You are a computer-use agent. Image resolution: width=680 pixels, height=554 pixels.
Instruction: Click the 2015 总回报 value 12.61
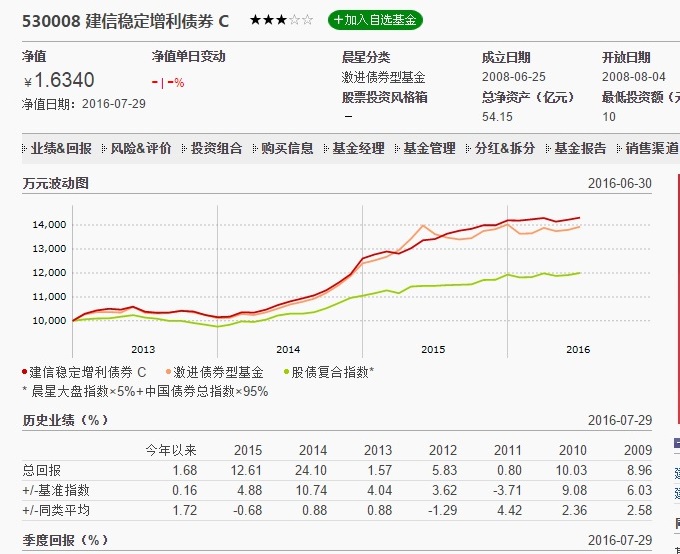[x=246, y=470]
